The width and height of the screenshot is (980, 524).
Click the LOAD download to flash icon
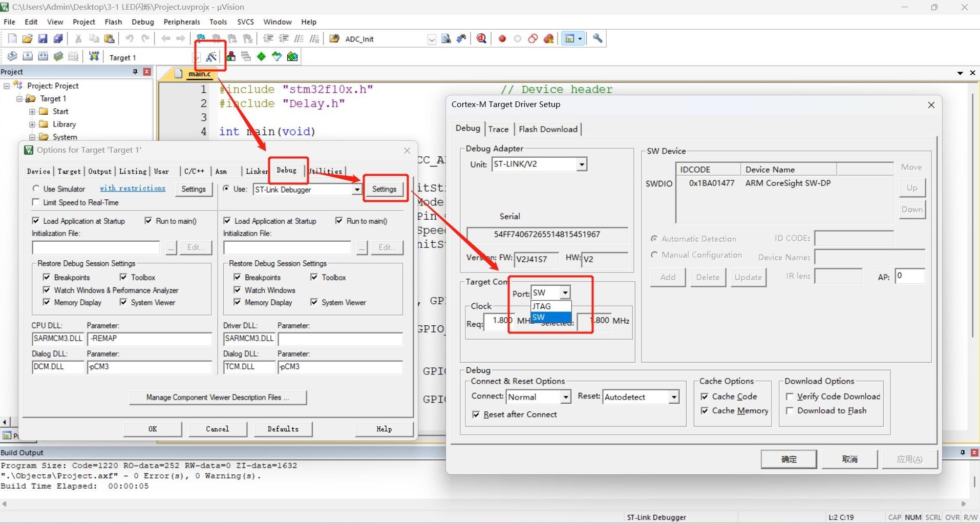[94, 56]
